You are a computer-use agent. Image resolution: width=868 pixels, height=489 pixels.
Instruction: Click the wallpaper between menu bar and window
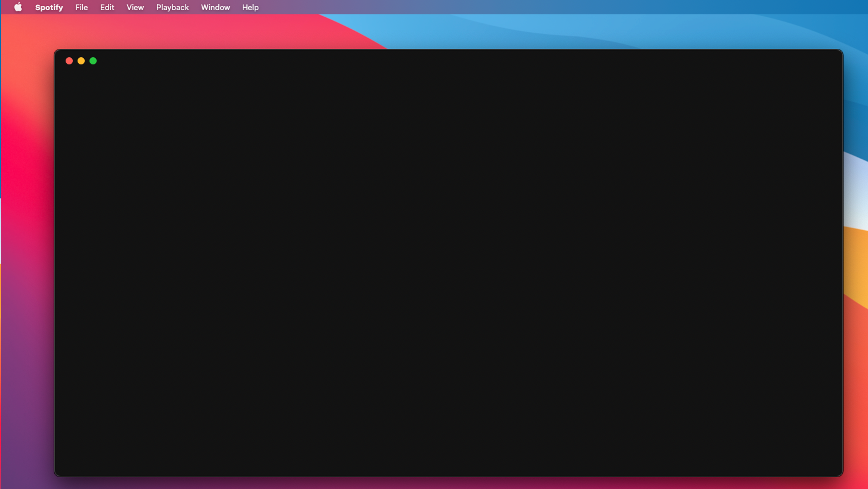[447, 32]
